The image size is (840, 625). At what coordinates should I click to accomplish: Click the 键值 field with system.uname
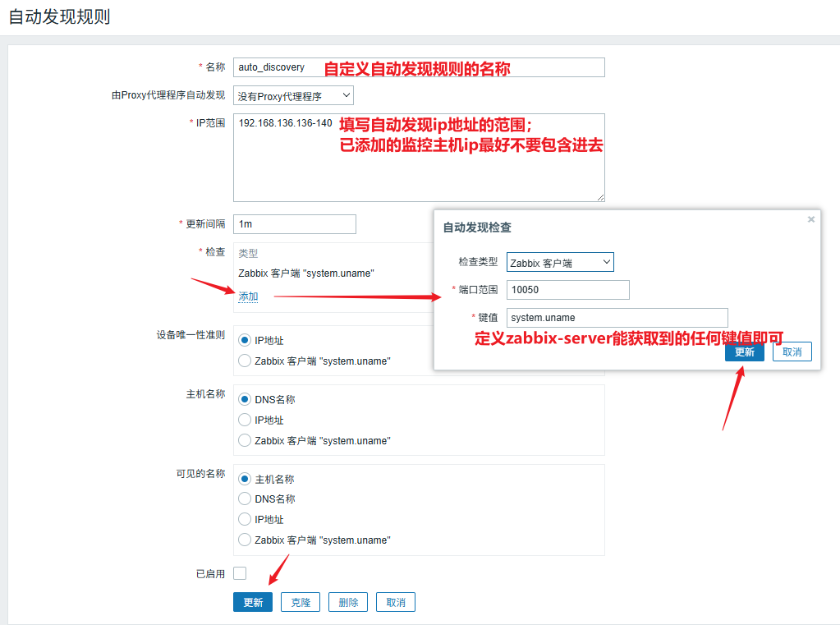coord(617,318)
